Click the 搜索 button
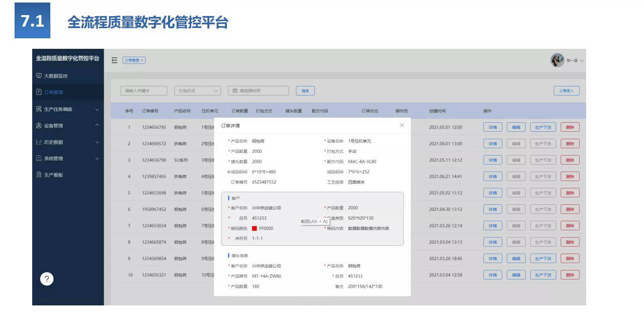This screenshot has width=644, height=317. pyautogui.click(x=305, y=91)
